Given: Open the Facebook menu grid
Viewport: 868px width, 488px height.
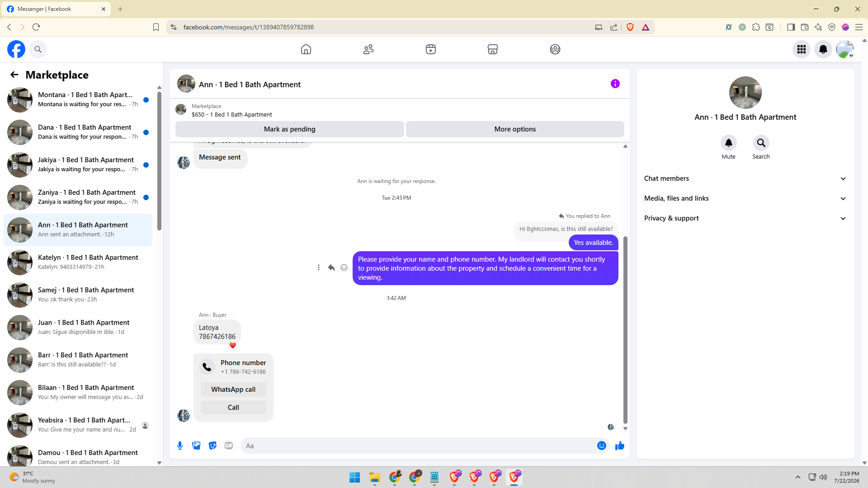Looking at the screenshot, I should 802,49.
